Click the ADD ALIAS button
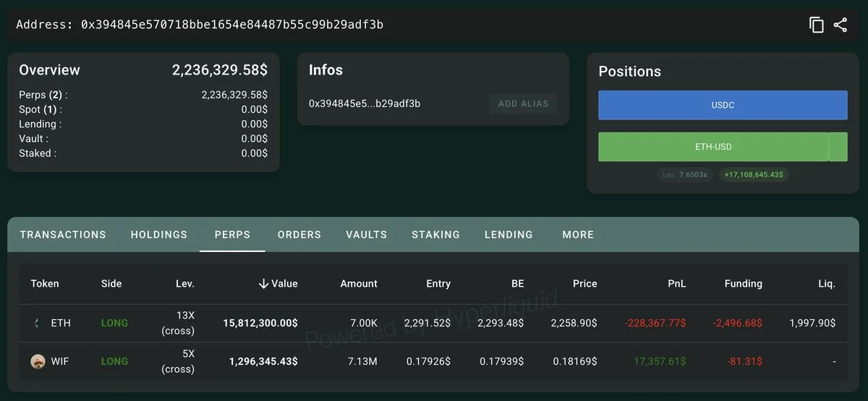Viewport: 868px width, 401px height. [523, 104]
